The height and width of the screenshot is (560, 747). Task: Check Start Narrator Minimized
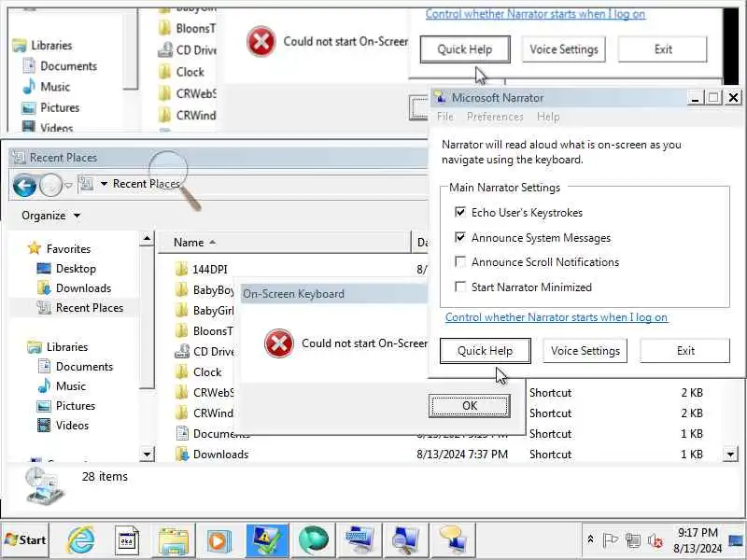click(x=459, y=287)
